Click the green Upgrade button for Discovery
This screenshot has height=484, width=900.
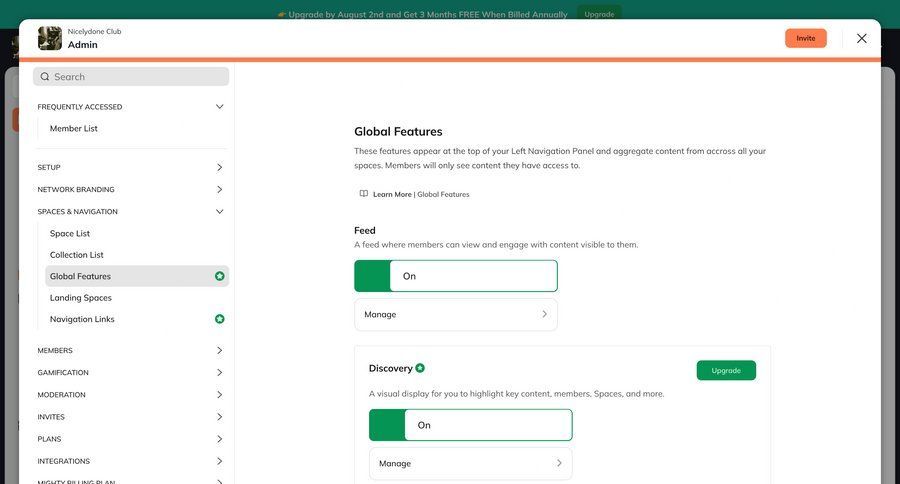click(x=726, y=370)
